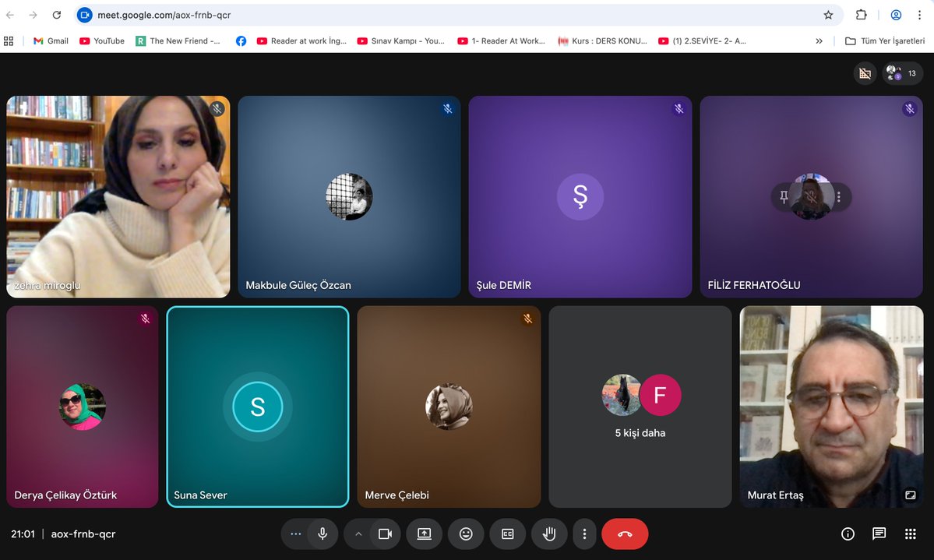Open FİLİZ FERHATOĞLU tile more options

point(839,196)
